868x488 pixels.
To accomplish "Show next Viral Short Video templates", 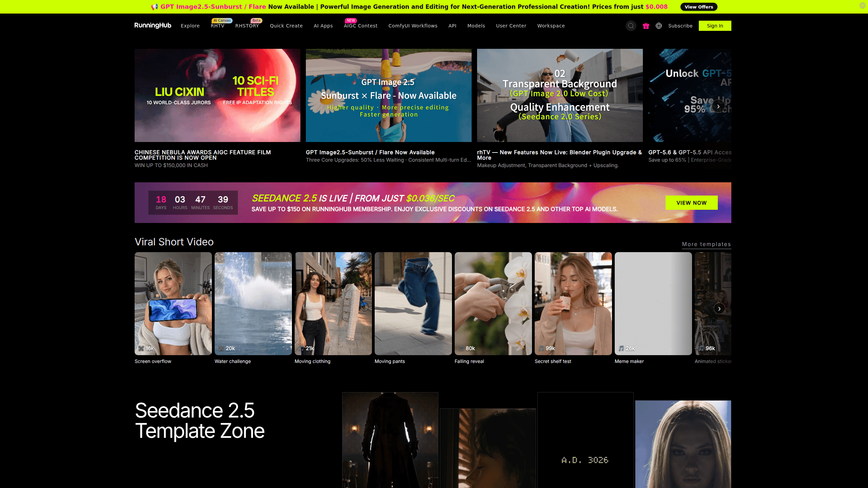I will click(719, 308).
